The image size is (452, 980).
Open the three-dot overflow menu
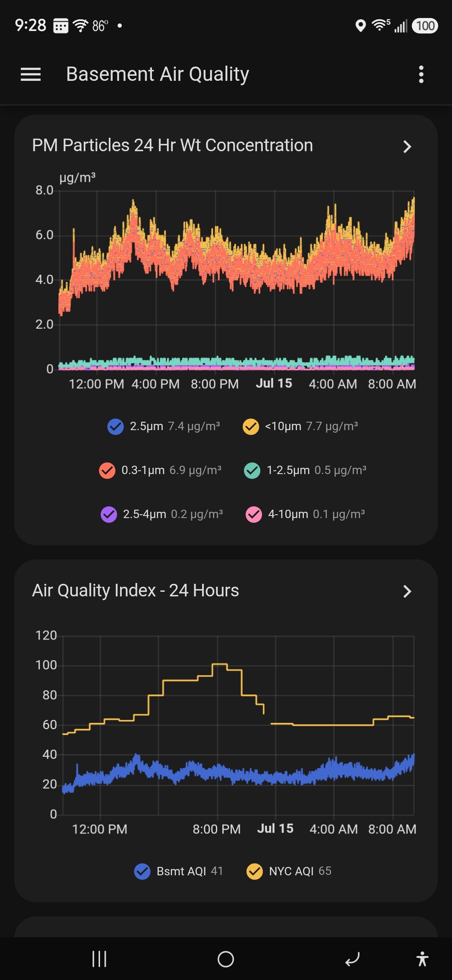click(421, 75)
